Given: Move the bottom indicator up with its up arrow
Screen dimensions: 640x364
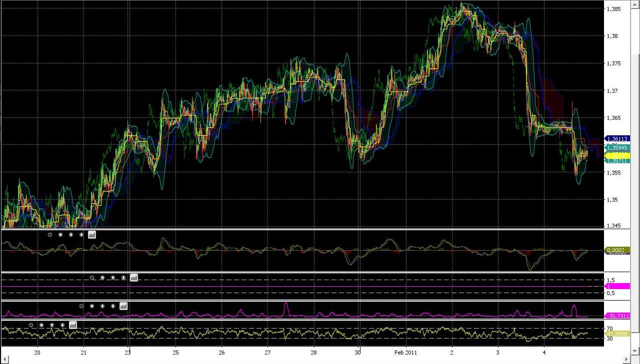Looking at the screenshot, I should 51,325.
